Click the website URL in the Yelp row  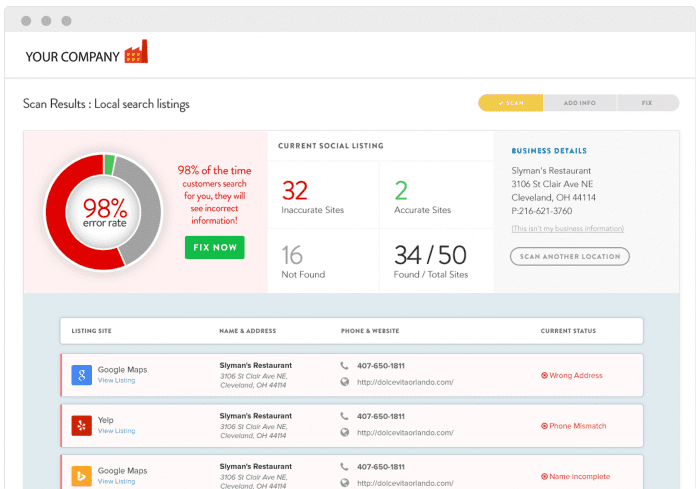tap(405, 433)
